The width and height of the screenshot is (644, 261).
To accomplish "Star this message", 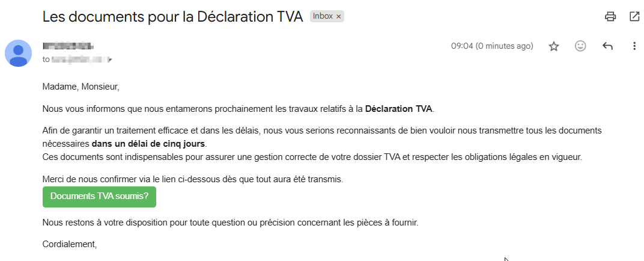I will (554, 46).
